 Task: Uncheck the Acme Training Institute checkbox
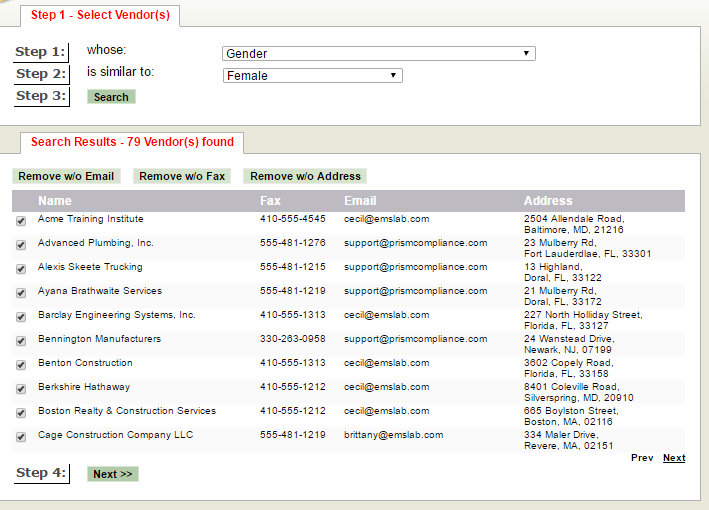[21, 221]
